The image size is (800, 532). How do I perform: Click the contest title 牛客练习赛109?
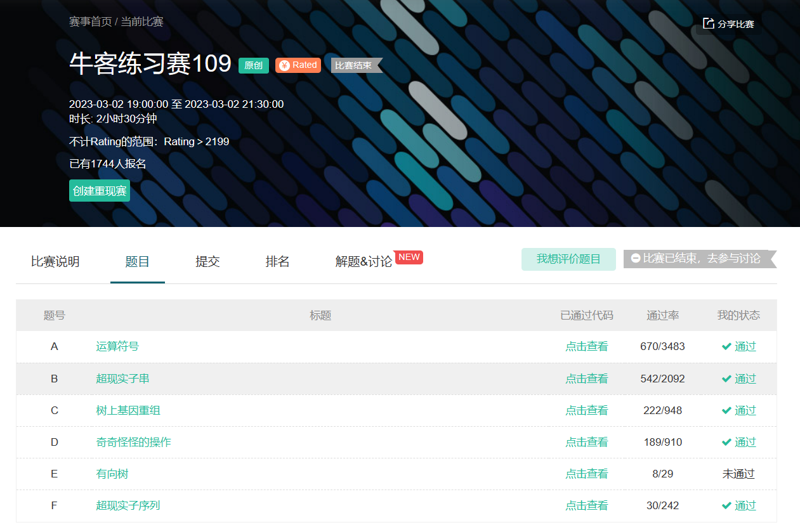click(150, 64)
